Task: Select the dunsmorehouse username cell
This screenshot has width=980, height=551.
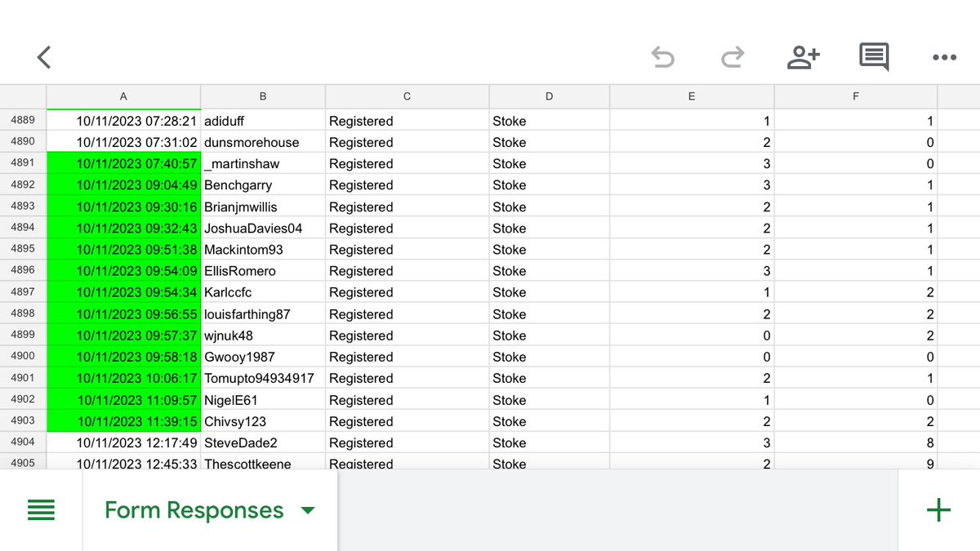Action: click(x=263, y=142)
